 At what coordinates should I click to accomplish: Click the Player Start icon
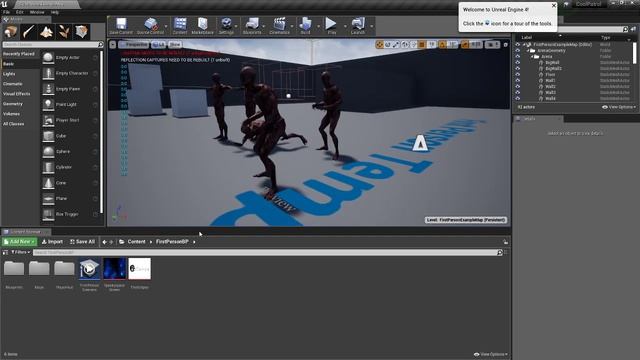tap(48, 120)
